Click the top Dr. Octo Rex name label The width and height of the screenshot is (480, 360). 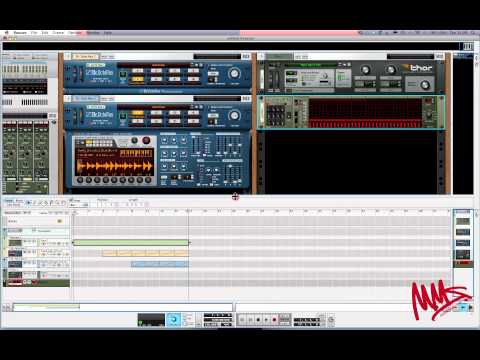click(x=85, y=57)
